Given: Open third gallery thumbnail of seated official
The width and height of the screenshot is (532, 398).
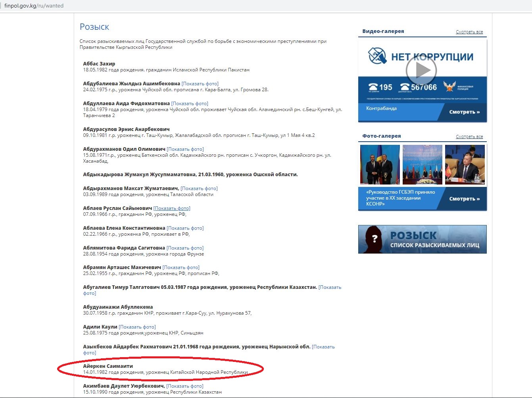Looking at the screenshot, I should tap(465, 165).
